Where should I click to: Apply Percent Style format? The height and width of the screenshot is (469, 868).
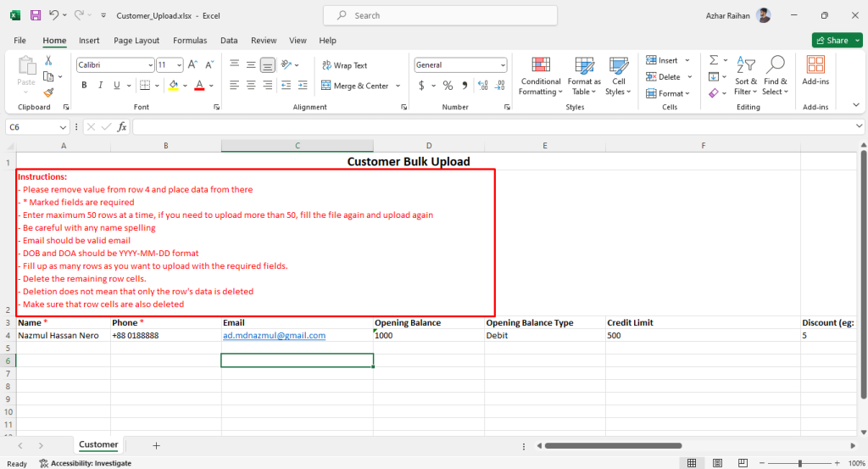tap(448, 86)
